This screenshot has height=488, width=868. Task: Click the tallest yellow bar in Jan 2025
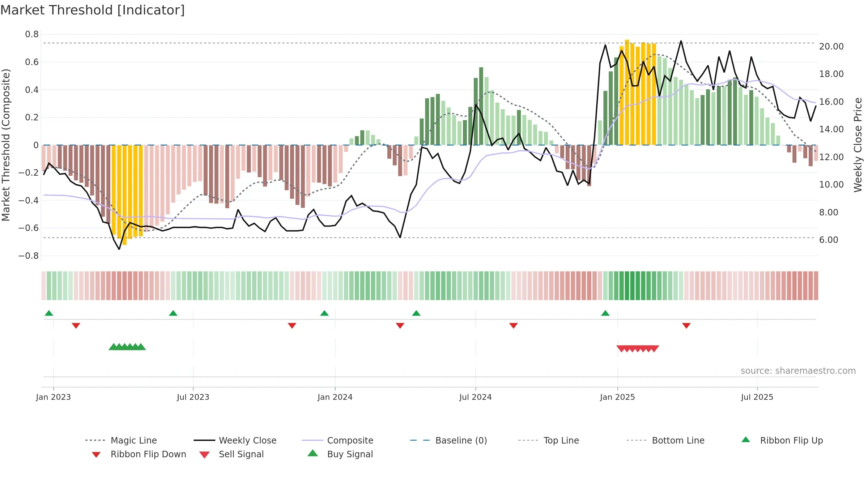tap(627, 92)
